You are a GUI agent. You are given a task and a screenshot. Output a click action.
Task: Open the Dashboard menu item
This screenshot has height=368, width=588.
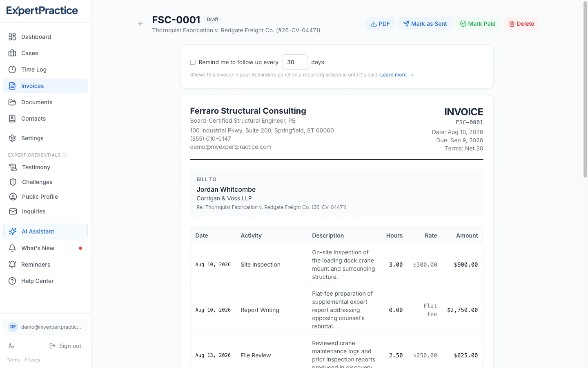click(x=45, y=37)
